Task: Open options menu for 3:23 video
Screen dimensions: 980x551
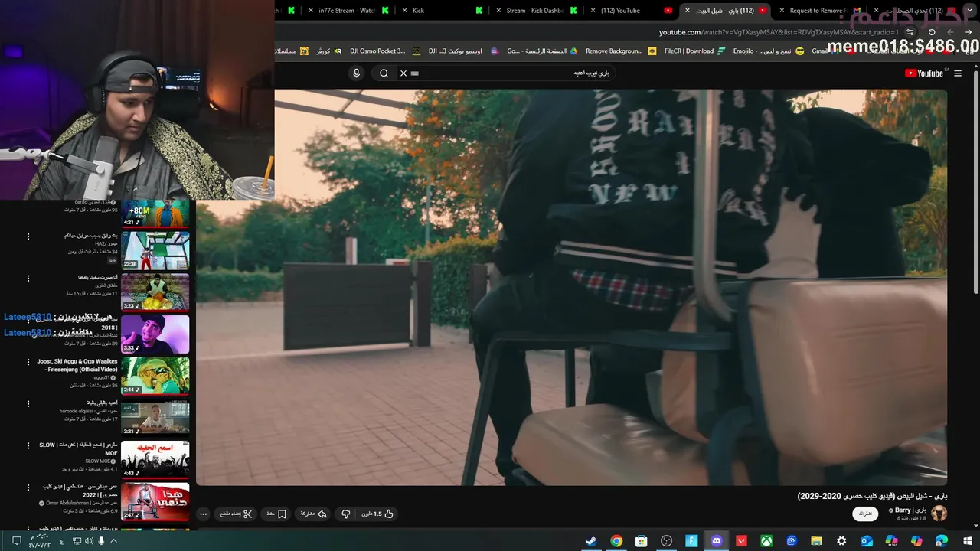Action: [28, 278]
